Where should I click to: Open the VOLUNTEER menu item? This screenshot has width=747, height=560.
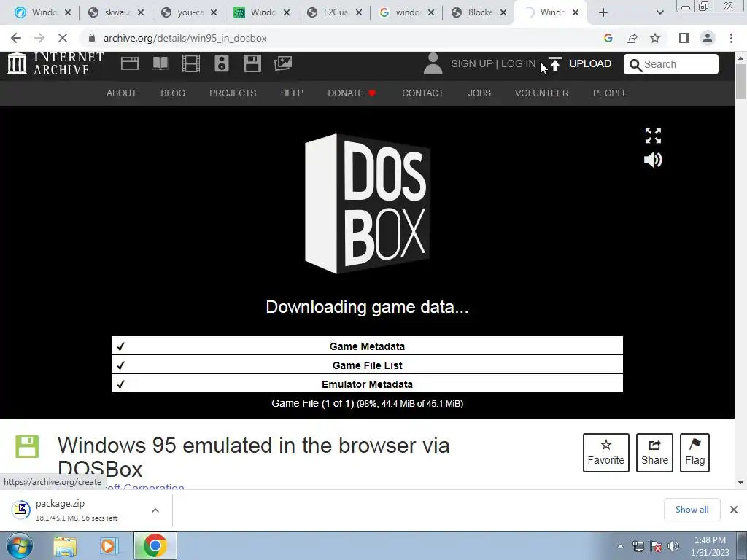tap(542, 93)
